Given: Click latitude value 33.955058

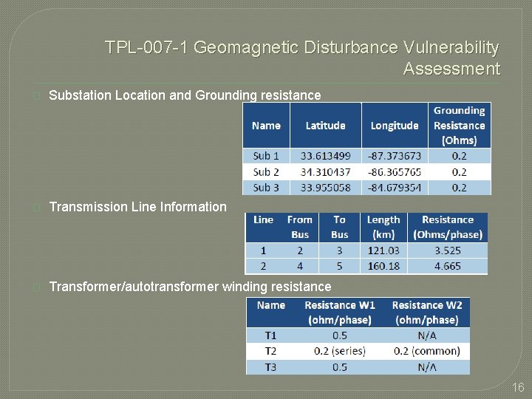Looking at the screenshot, I should coord(326,188).
